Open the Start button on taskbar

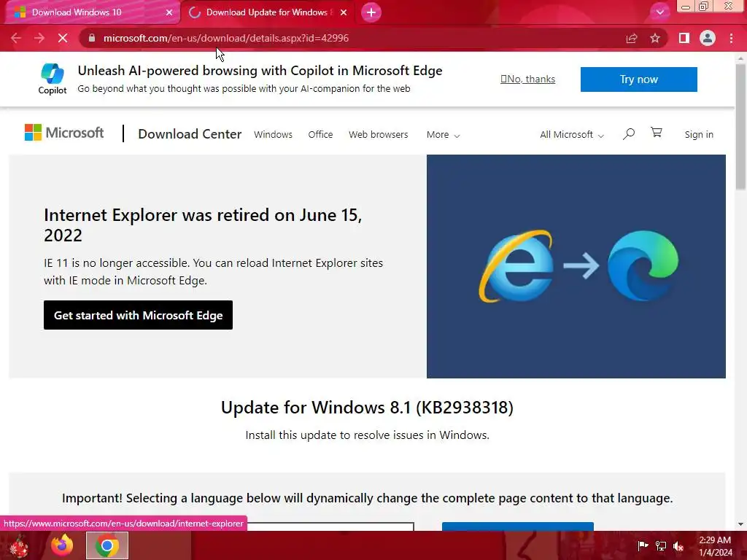pyautogui.click(x=19, y=545)
